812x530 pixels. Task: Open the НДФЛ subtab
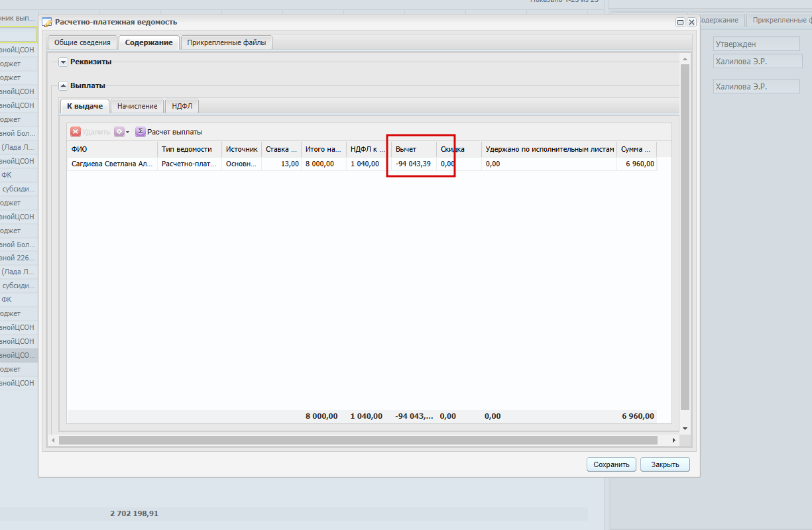pos(182,106)
